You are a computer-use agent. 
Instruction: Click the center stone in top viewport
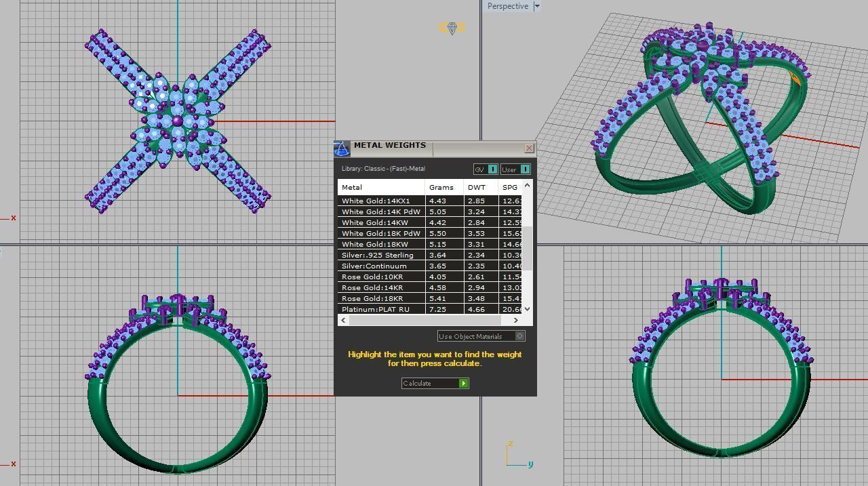point(178,121)
